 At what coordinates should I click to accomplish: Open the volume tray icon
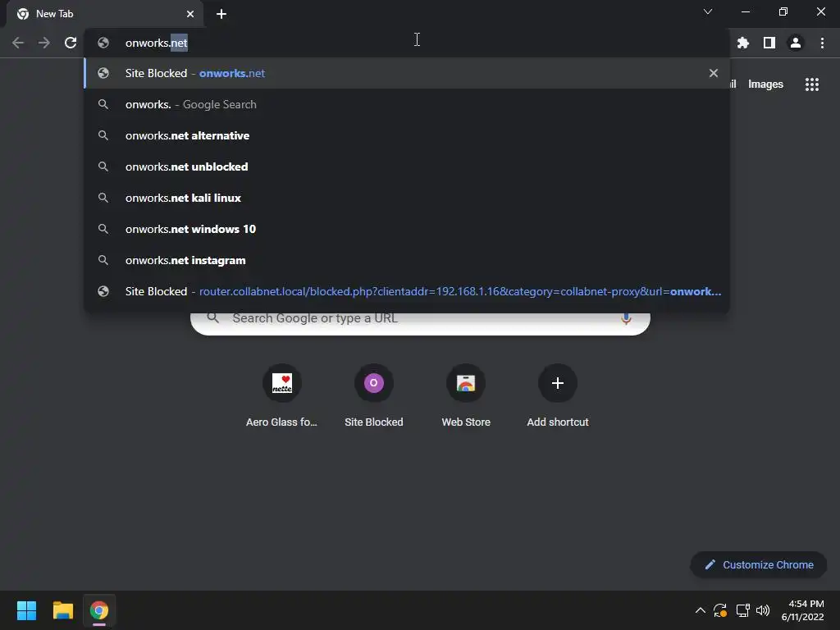click(x=763, y=610)
